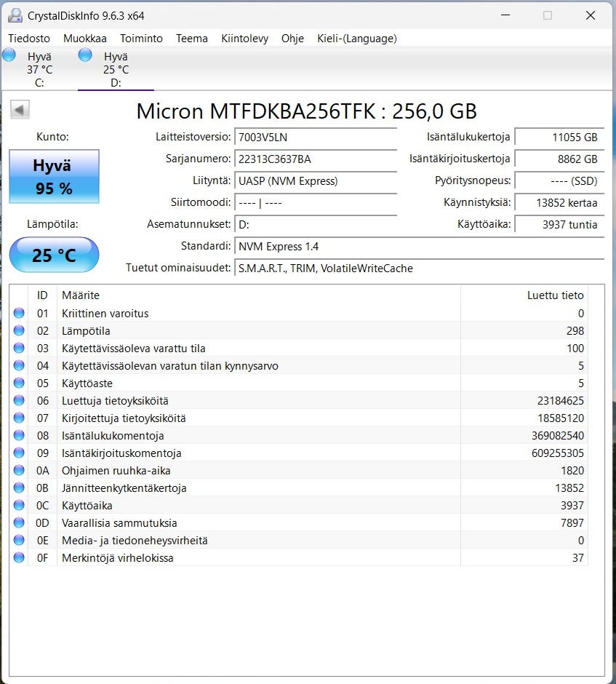The height and width of the screenshot is (684, 616).
Task: Open the Kieli-(Language) menu
Action: coord(357,39)
